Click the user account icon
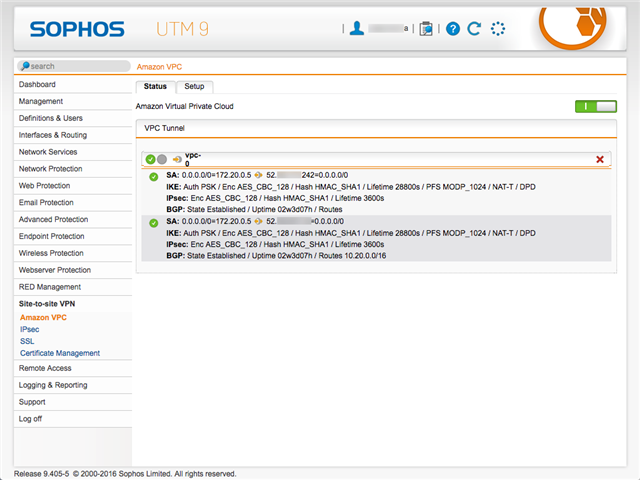The width and height of the screenshot is (640, 480). pyautogui.click(x=356, y=29)
